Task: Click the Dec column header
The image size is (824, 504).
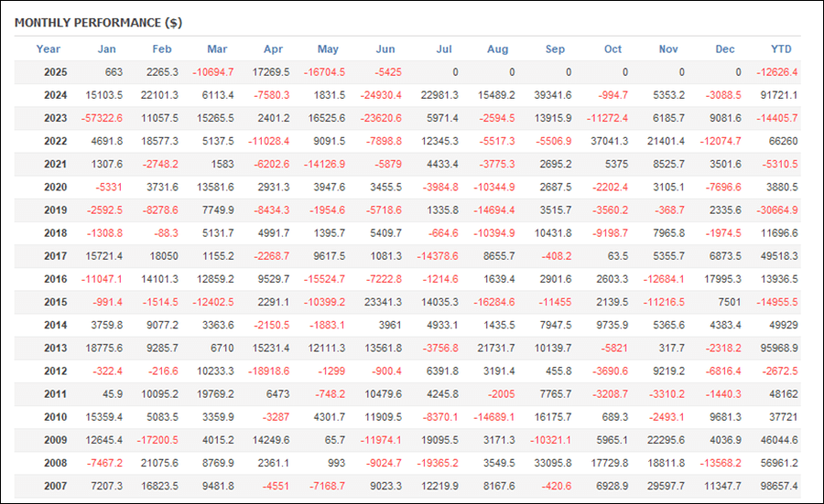Action: [725, 48]
